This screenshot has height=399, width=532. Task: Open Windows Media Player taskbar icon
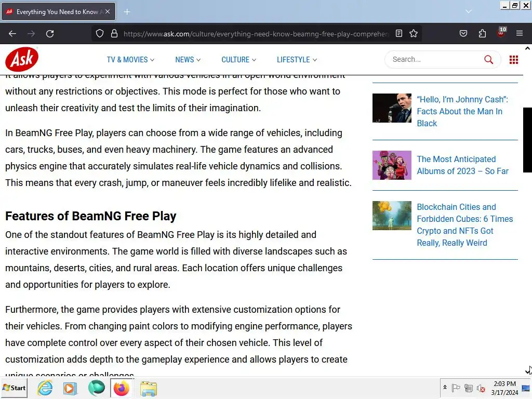(70, 388)
